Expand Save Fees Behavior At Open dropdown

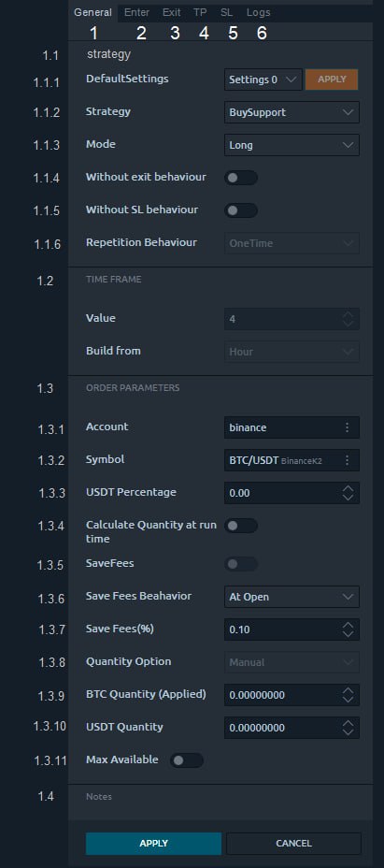(x=292, y=597)
